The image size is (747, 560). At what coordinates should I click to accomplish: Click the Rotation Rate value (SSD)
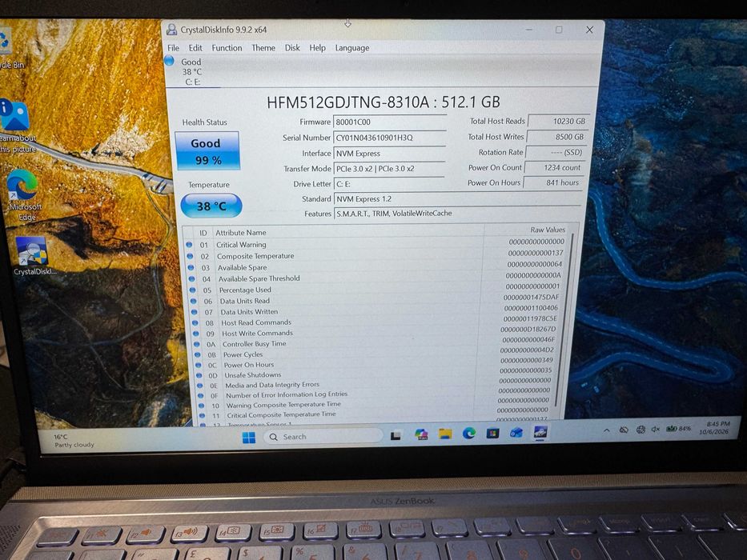[556, 152]
